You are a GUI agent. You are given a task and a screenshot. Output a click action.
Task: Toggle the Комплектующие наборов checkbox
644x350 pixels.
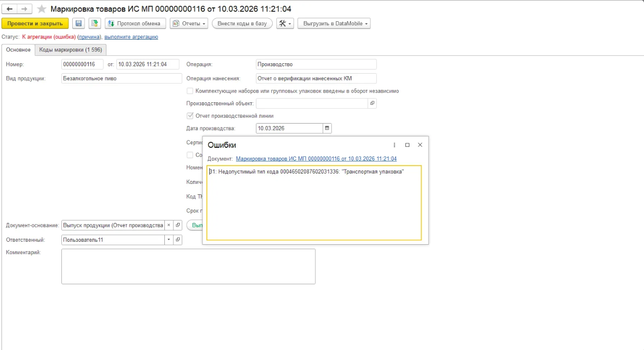(x=190, y=91)
